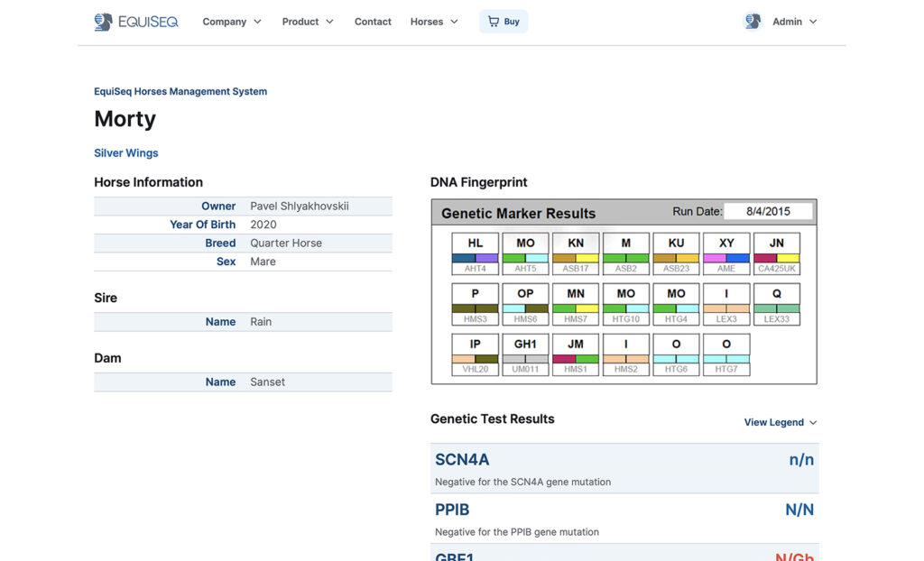Click Negative for the PPIB gene mutation
The height and width of the screenshot is (561, 924).
(x=517, y=532)
